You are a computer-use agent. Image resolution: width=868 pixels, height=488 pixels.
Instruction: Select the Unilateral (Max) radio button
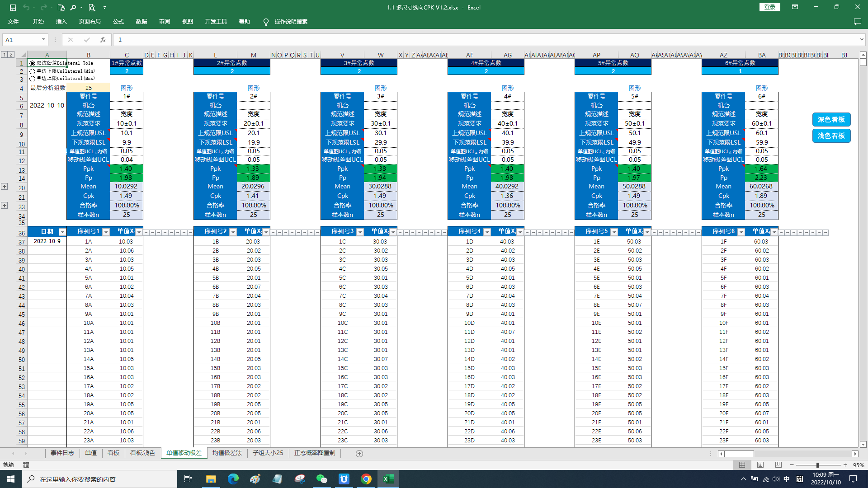[32, 79]
